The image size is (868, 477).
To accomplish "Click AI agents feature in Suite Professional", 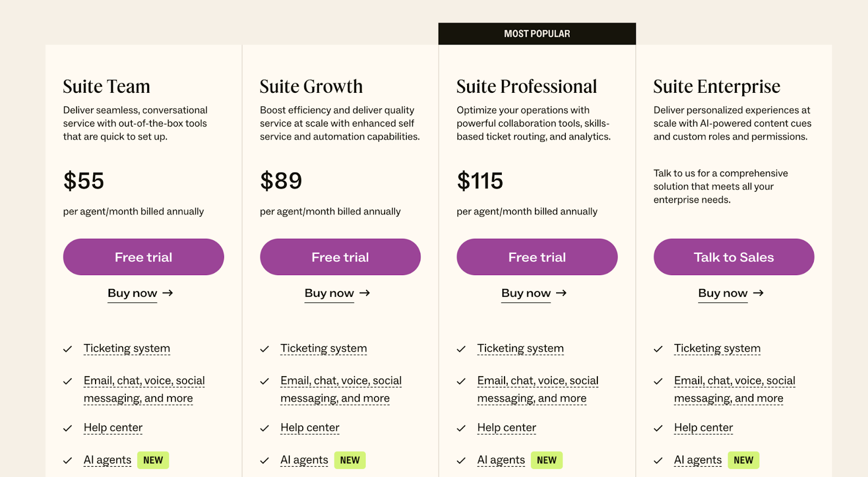I will (x=501, y=460).
